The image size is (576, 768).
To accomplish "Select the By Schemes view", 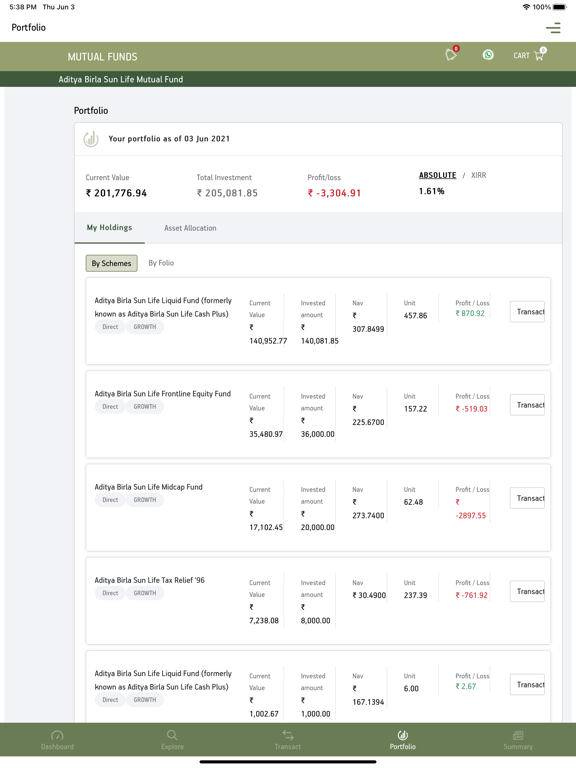I will coord(111,263).
